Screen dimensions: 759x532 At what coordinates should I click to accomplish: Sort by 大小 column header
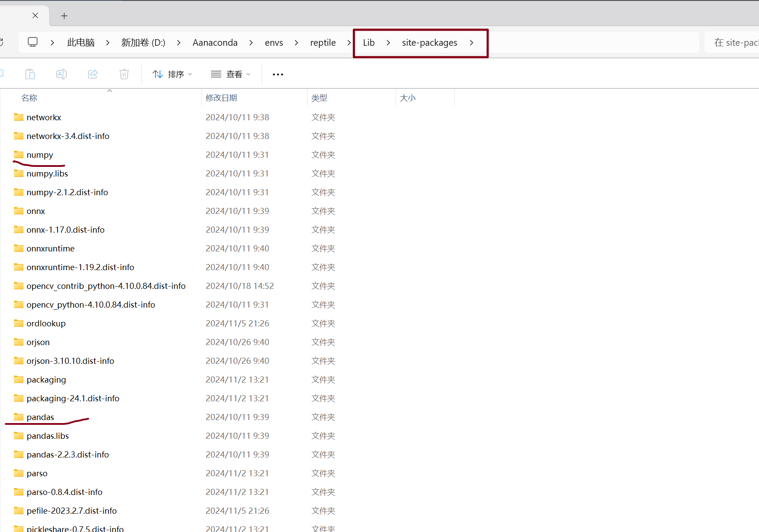(x=408, y=98)
